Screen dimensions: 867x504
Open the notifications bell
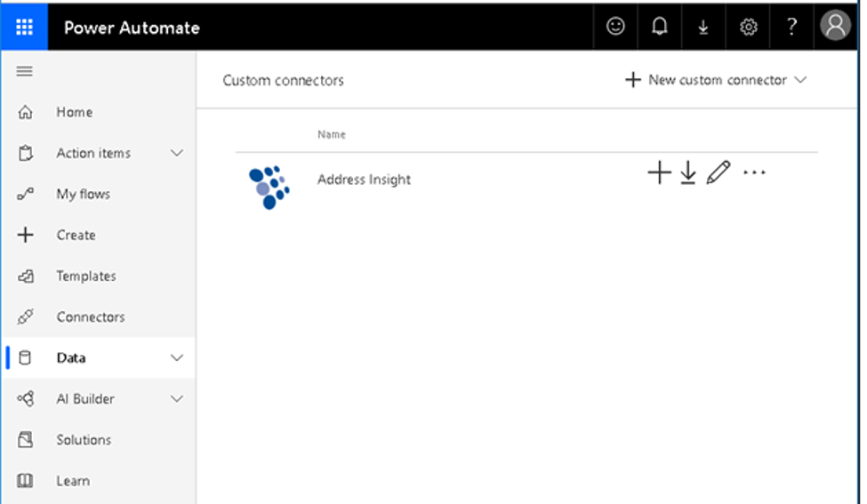click(659, 27)
